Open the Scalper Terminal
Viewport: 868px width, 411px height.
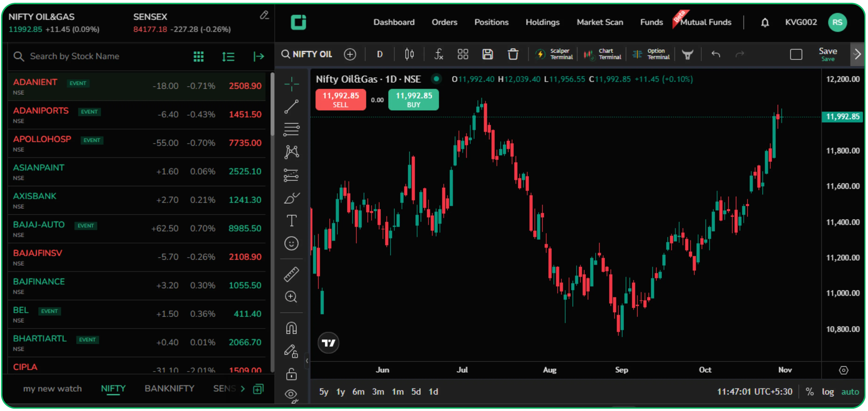pos(554,54)
